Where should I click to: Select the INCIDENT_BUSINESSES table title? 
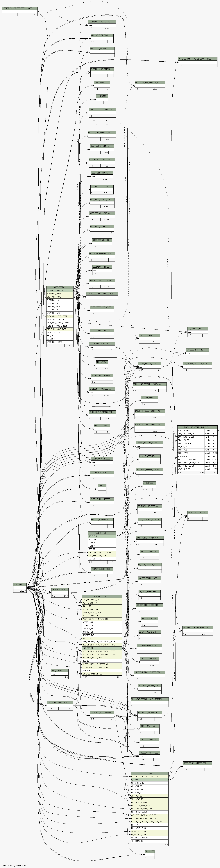pyautogui.click(x=102, y=713)
